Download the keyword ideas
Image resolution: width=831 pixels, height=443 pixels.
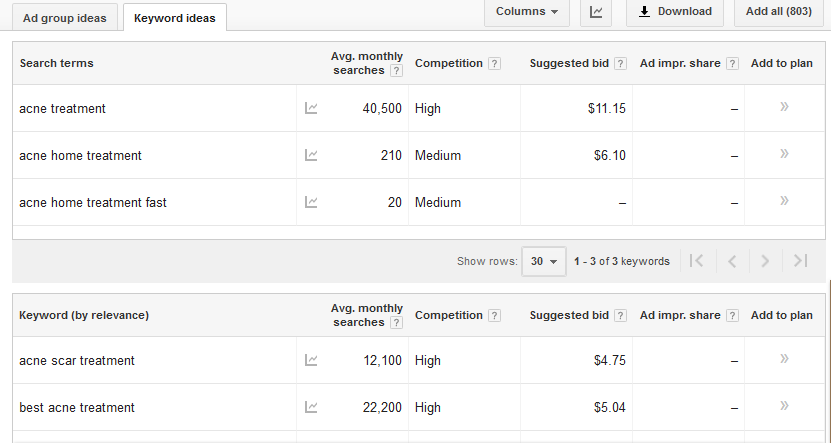point(675,12)
